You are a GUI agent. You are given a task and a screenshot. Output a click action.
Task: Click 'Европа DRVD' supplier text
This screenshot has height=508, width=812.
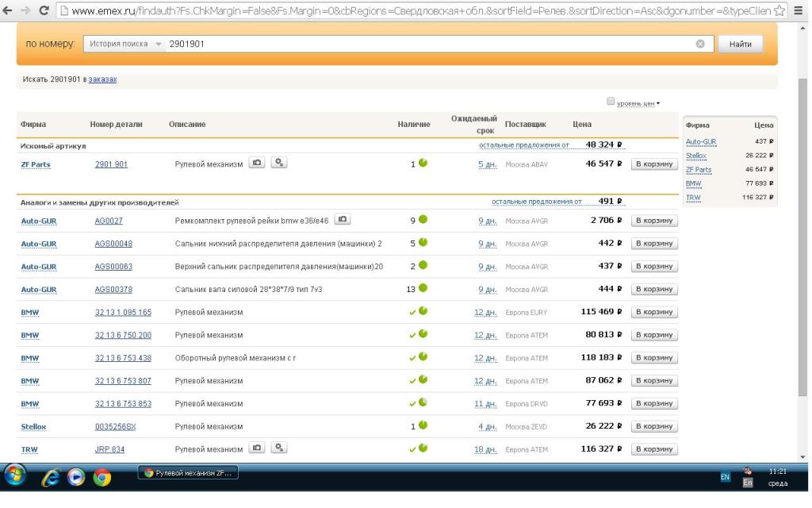(x=527, y=404)
